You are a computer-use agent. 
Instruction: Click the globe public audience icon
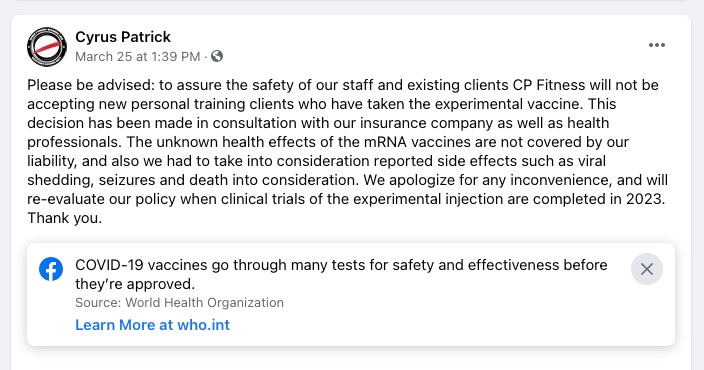point(217,56)
